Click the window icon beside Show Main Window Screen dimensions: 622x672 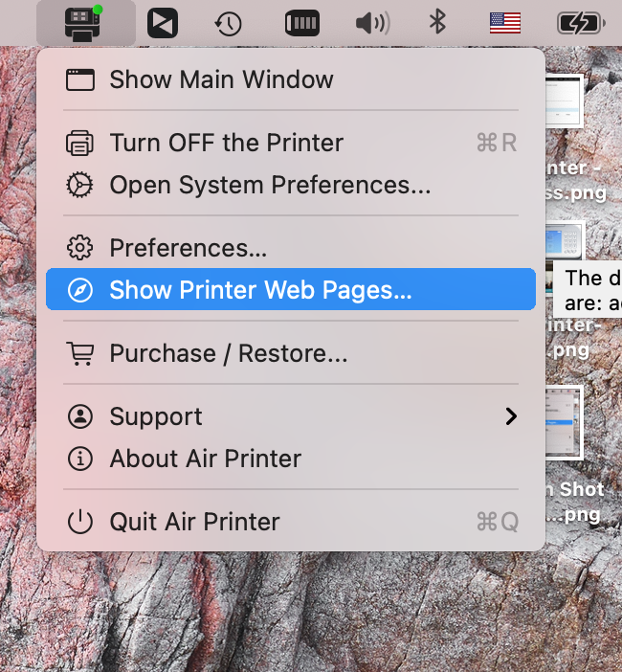[x=80, y=79]
